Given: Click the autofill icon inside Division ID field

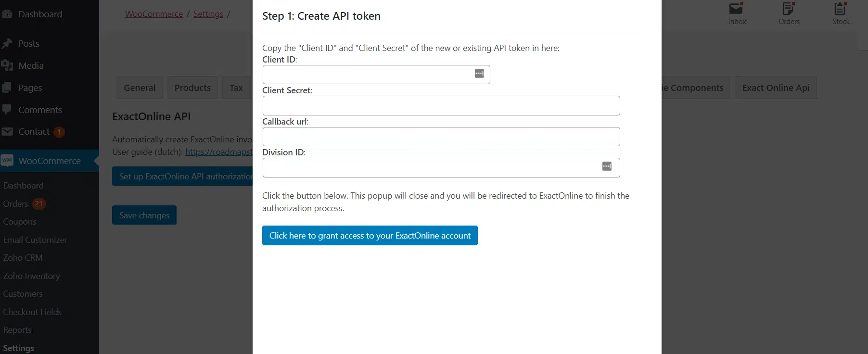Looking at the screenshot, I should (x=607, y=166).
